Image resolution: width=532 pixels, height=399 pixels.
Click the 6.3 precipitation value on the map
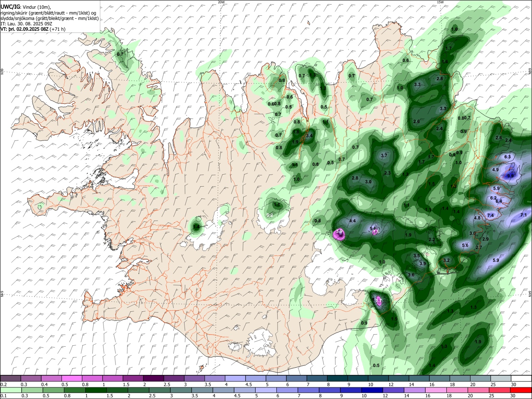coord(507,157)
